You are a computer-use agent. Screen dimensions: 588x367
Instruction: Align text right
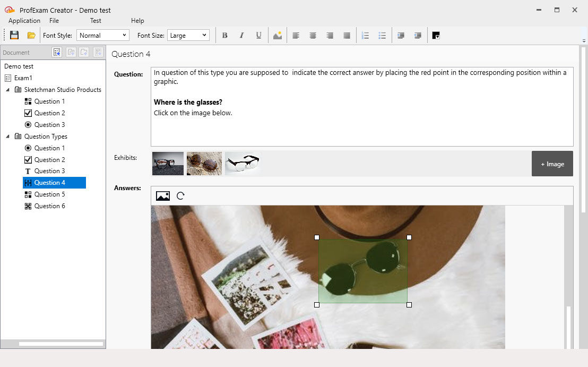coord(330,35)
